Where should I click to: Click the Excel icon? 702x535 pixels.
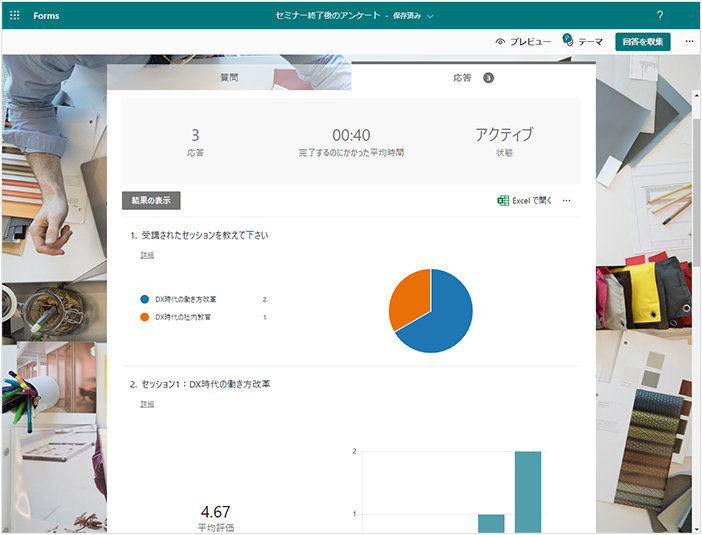pyautogui.click(x=503, y=201)
